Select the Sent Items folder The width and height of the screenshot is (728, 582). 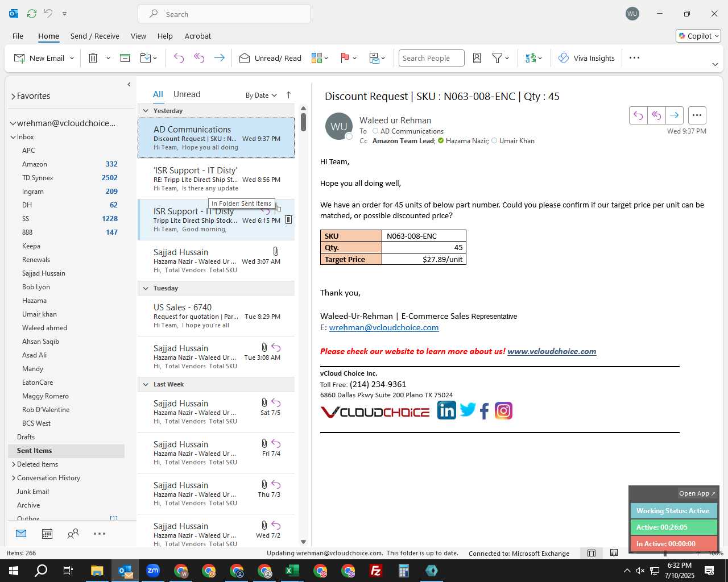point(66,451)
